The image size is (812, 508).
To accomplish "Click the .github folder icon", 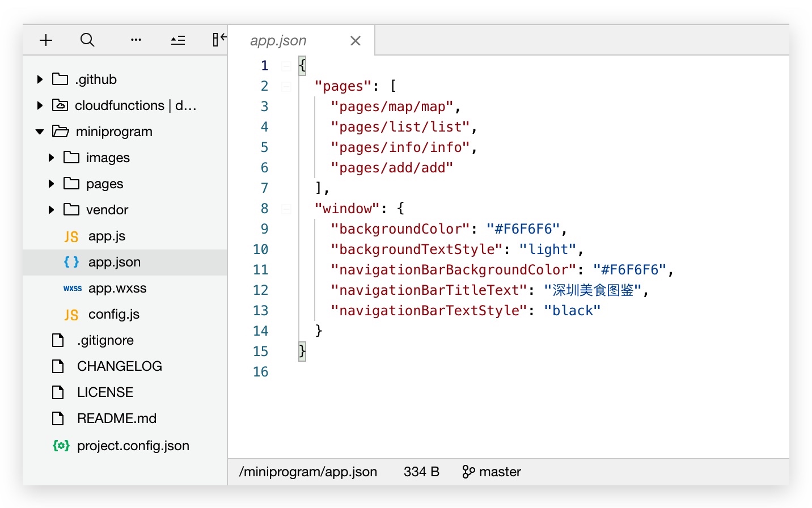I will 60,79.
